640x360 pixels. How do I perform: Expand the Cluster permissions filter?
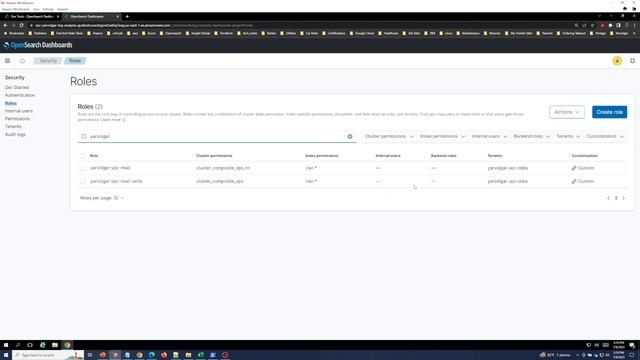(x=389, y=136)
